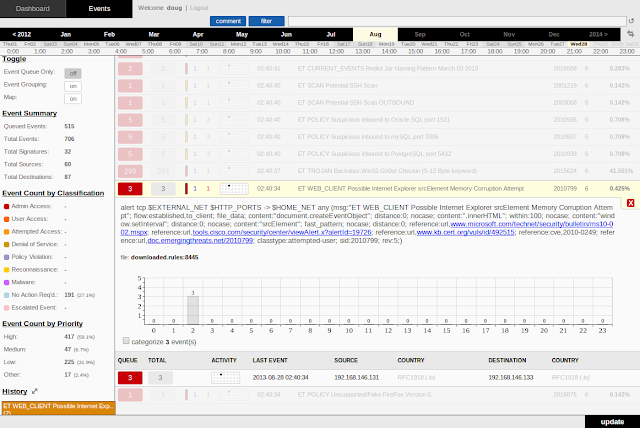Click the LAST EVENT column header
The width and height of the screenshot is (640, 428).
click(270, 360)
